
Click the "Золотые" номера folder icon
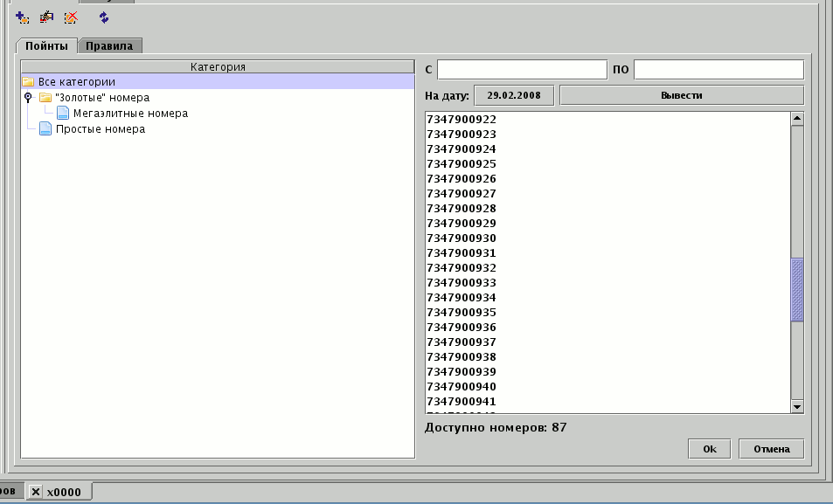pyautogui.click(x=45, y=98)
